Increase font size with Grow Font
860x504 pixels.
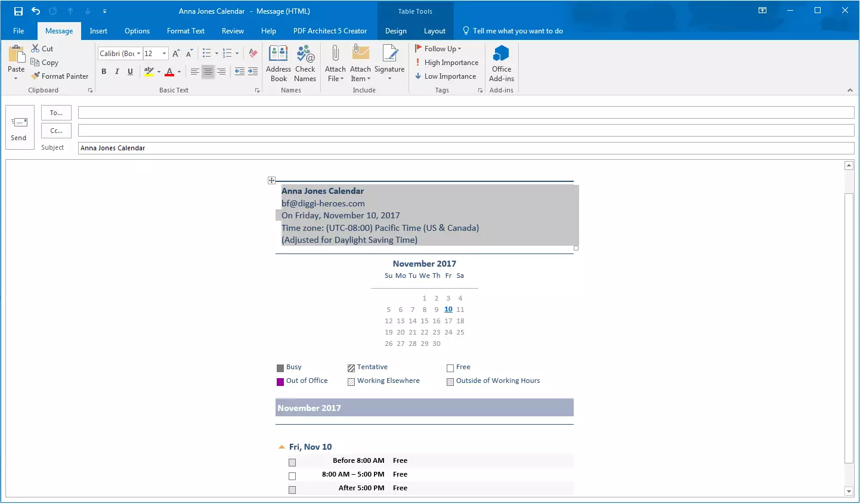click(176, 54)
